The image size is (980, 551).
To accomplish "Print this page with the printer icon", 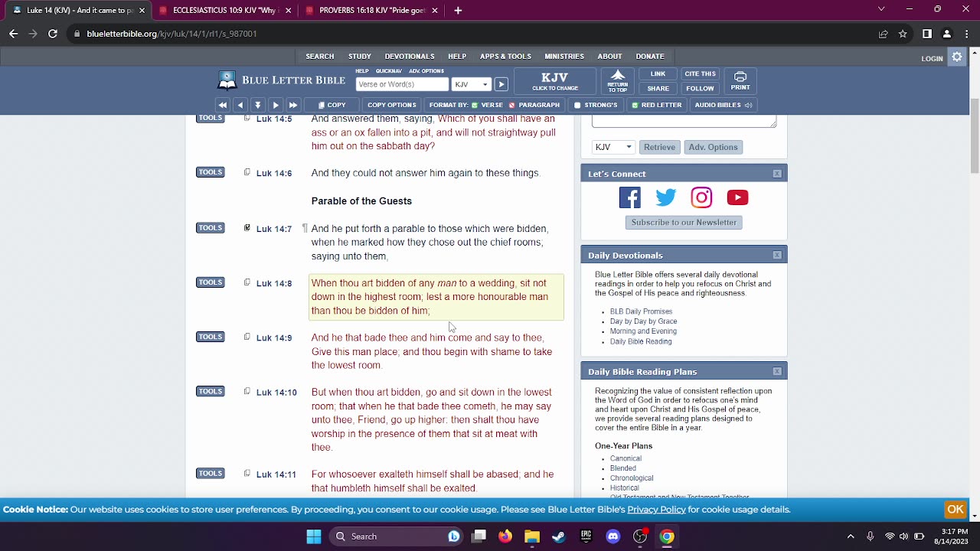I will [740, 80].
